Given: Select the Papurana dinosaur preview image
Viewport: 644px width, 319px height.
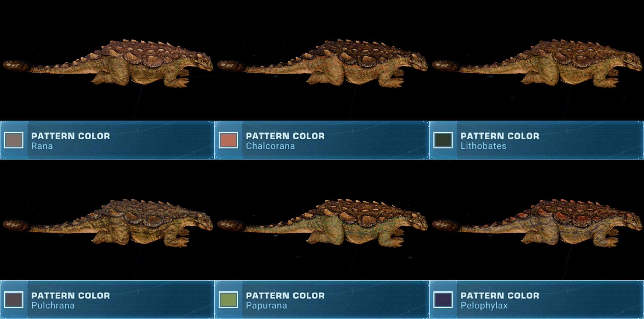Looking at the screenshot, I should coord(322,223).
